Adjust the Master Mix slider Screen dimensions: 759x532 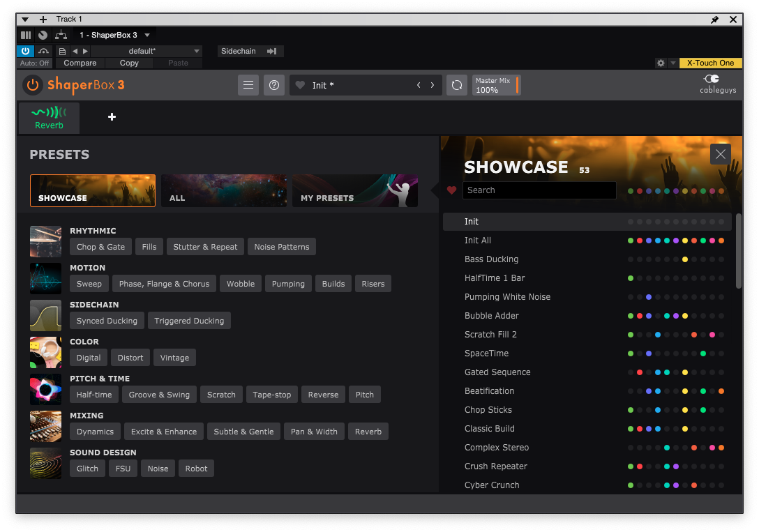(496, 85)
